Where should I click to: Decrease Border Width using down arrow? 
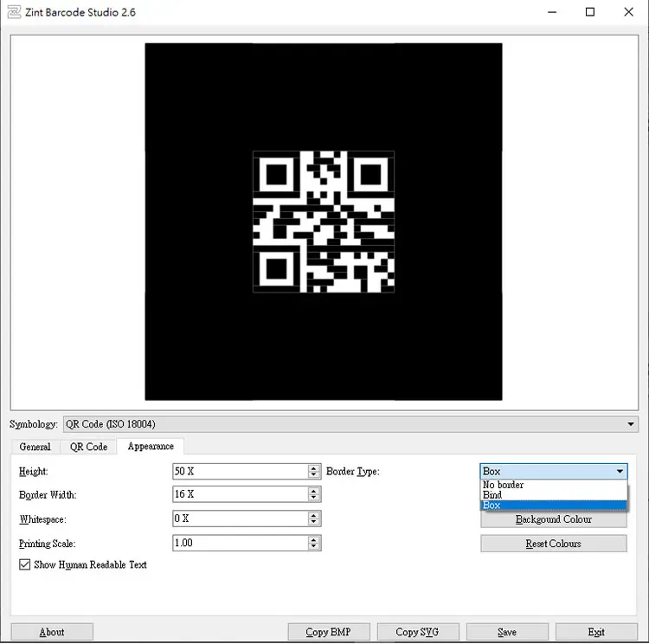pyautogui.click(x=314, y=498)
